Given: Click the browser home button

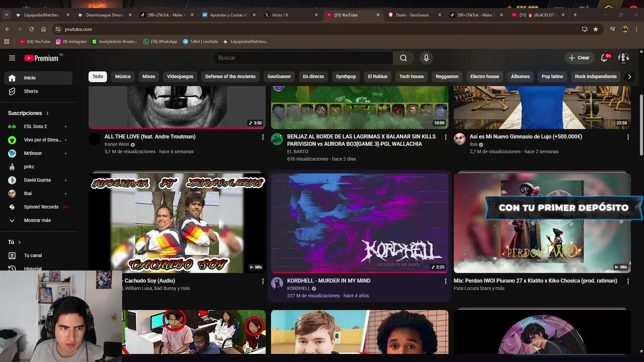Looking at the screenshot, I should tap(44, 29).
